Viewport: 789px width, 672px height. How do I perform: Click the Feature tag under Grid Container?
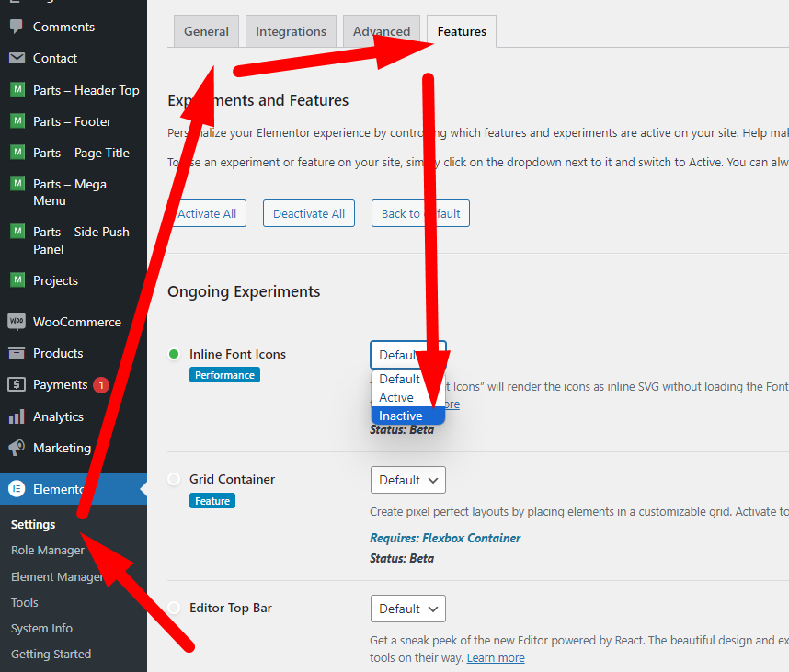click(x=212, y=500)
